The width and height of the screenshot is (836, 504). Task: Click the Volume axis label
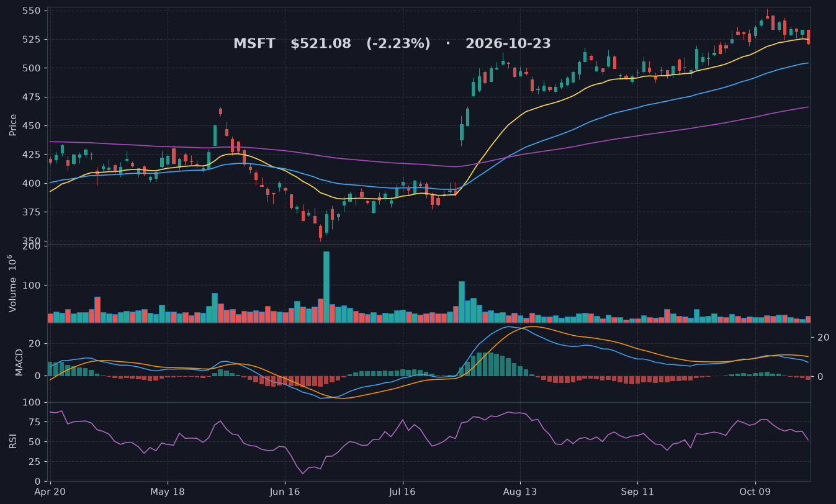point(12,283)
